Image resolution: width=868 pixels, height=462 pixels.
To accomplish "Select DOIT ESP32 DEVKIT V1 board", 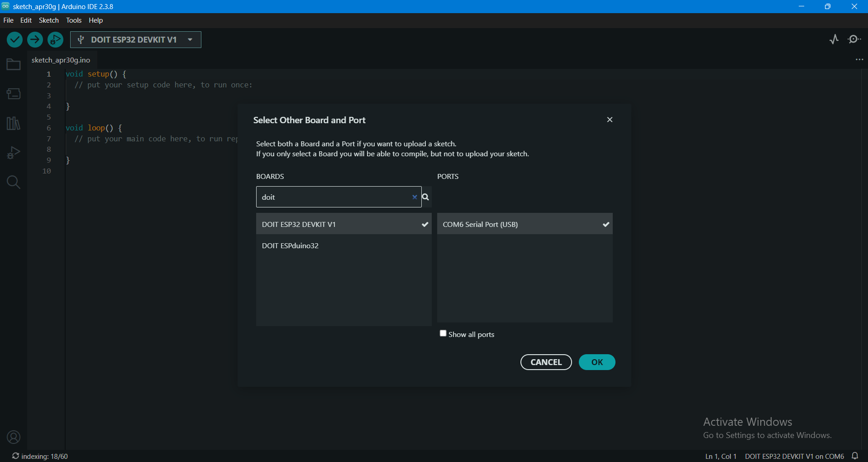I will click(343, 224).
